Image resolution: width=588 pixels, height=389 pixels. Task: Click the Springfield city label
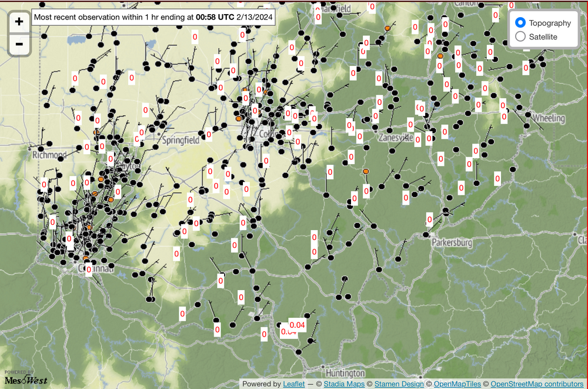pos(181,140)
